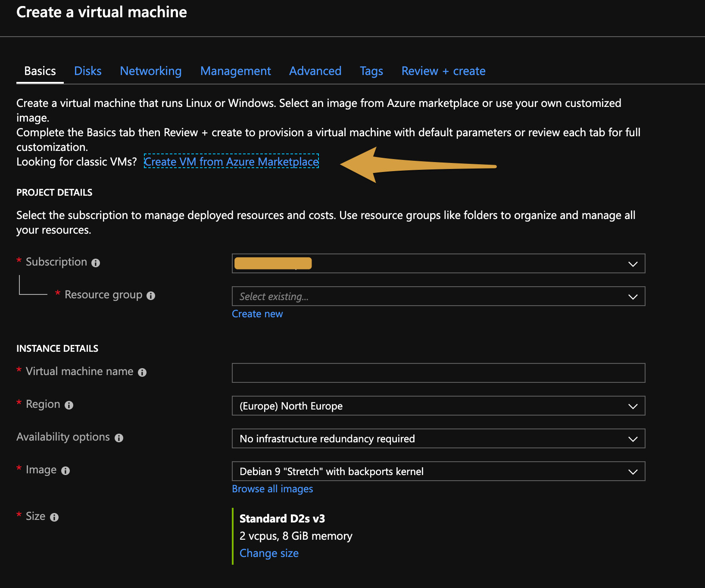Click 'Create new' under Resource group
The height and width of the screenshot is (588, 705).
[x=257, y=314]
